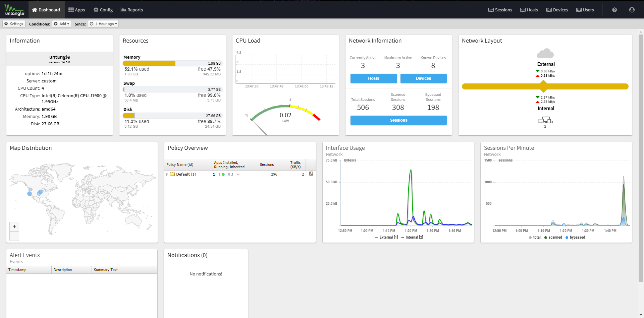Toggle the bypassed sessions legend
Image resolution: width=644 pixels, height=318 pixels.
tap(575, 237)
